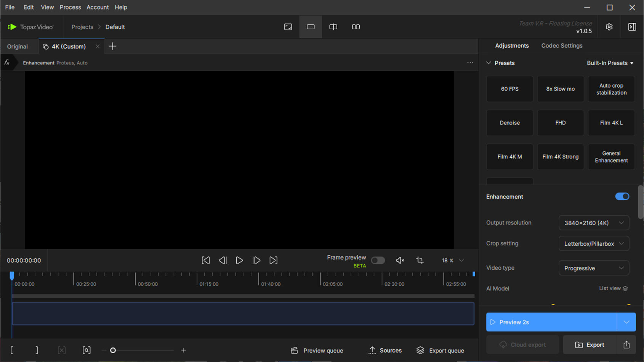
Task: Enable the Frame preview beta toggle
Action: tap(378, 260)
